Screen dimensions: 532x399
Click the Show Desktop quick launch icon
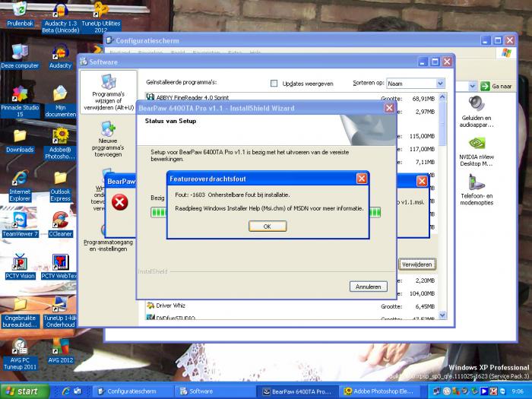[78, 391]
